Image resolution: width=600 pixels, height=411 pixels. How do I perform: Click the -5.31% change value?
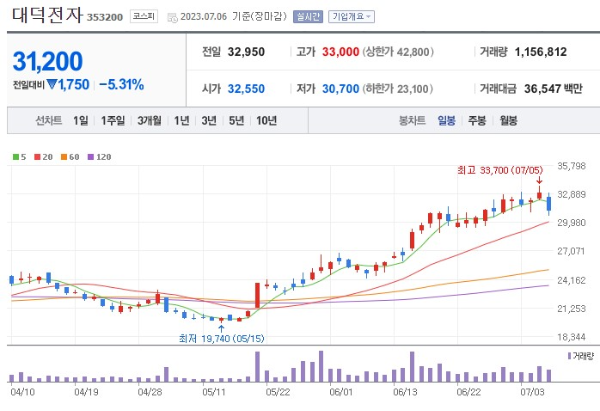click(121, 85)
